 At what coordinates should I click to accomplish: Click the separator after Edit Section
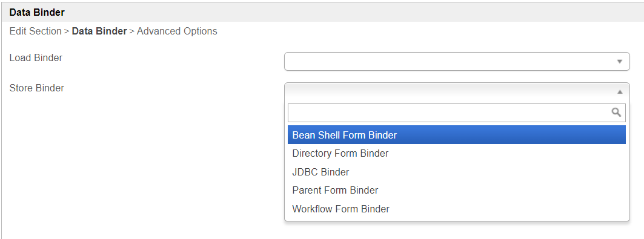tap(67, 31)
